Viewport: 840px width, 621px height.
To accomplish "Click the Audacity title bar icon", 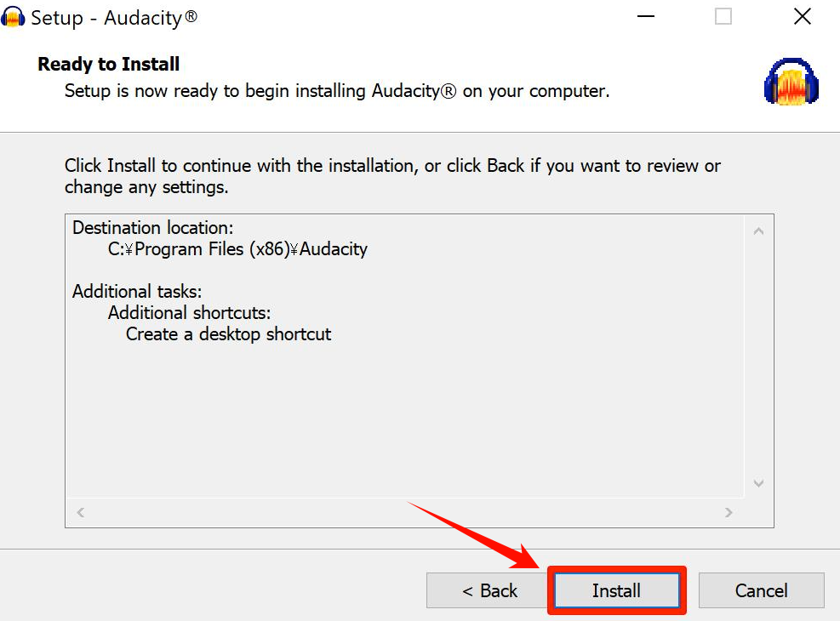I will click(x=13, y=17).
